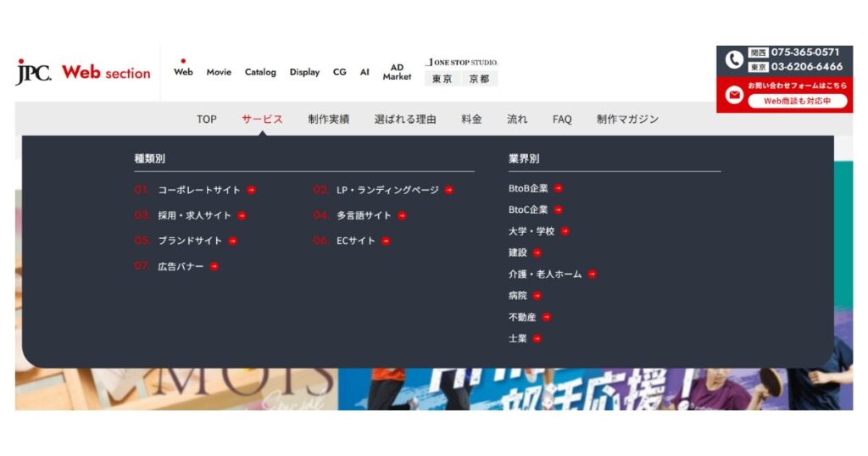Viewport: 868px width, 456px height.
Task: Open the LP・ランディングページ link
Action: (x=387, y=190)
